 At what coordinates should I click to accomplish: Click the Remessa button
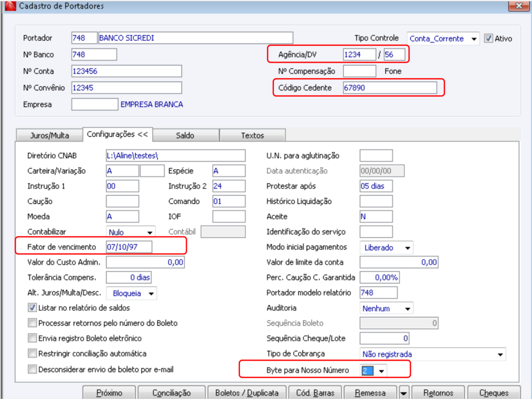[370, 392]
